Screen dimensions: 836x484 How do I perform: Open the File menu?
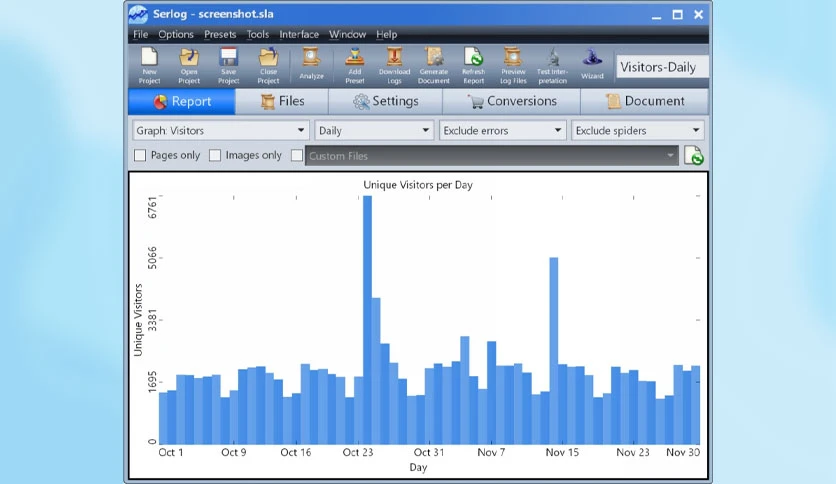(141, 34)
